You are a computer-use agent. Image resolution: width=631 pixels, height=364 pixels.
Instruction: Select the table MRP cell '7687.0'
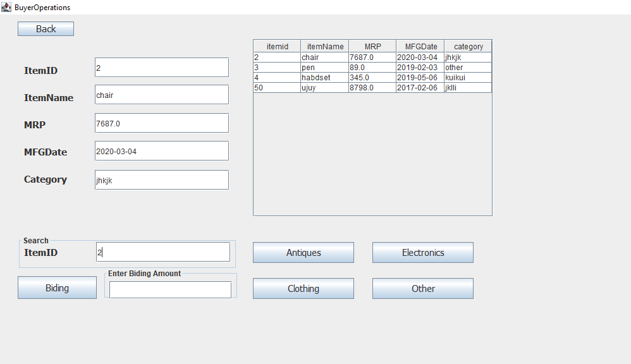(x=372, y=58)
